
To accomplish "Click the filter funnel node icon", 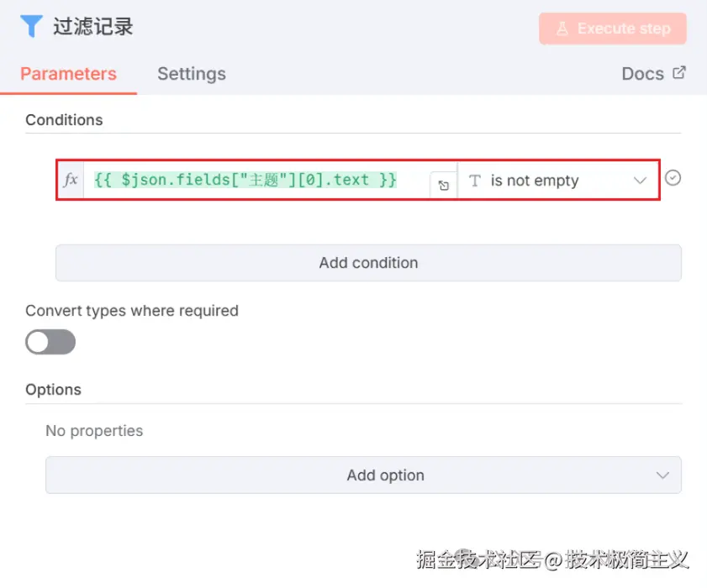I will [x=31, y=27].
